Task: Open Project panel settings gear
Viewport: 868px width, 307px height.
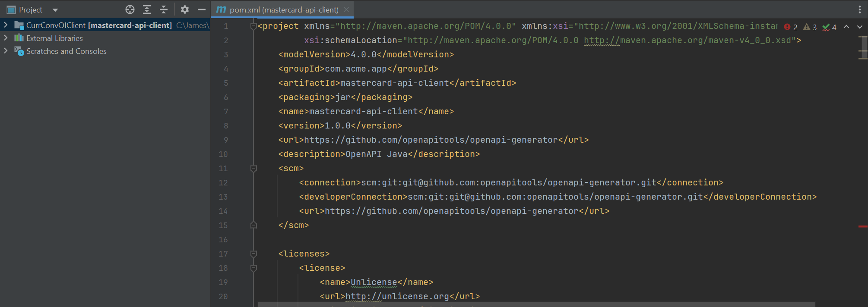Action: (x=185, y=9)
